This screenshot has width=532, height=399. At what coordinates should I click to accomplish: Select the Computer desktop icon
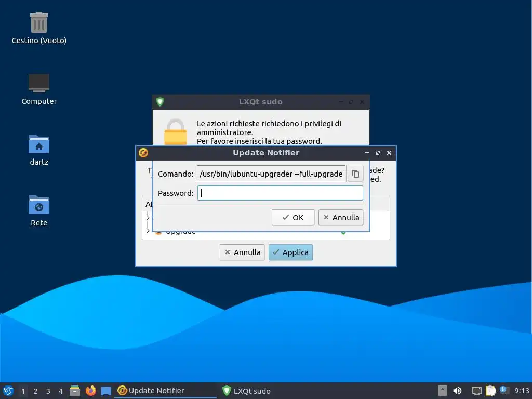[38, 89]
